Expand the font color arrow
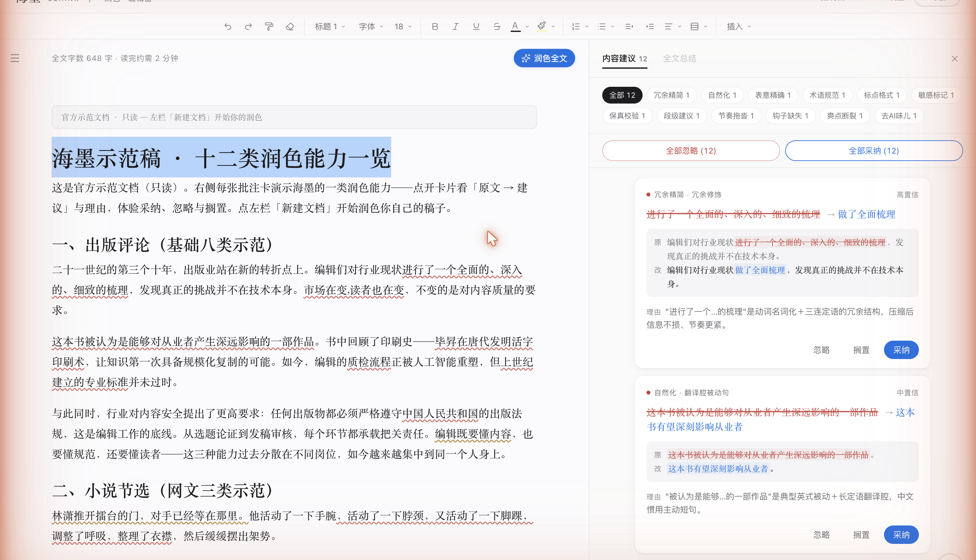 point(527,26)
